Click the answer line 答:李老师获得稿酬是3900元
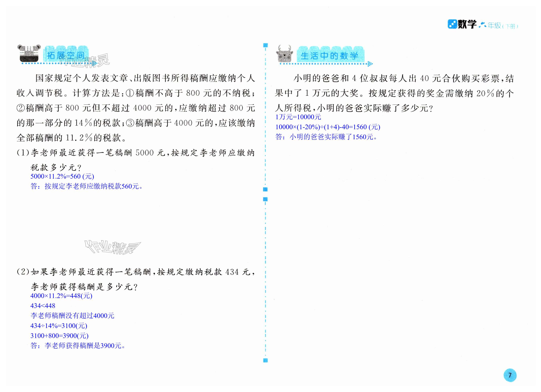The height and width of the screenshot is (392, 541). [x=78, y=346]
